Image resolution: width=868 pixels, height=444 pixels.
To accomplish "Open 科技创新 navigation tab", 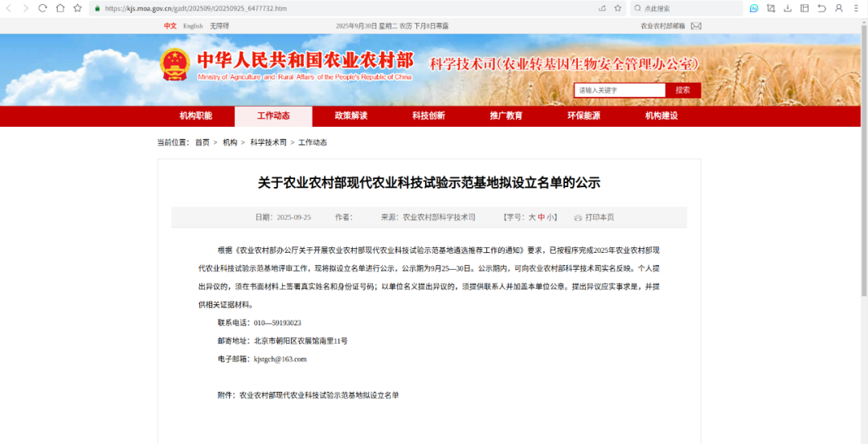I will (x=428, y=116).
